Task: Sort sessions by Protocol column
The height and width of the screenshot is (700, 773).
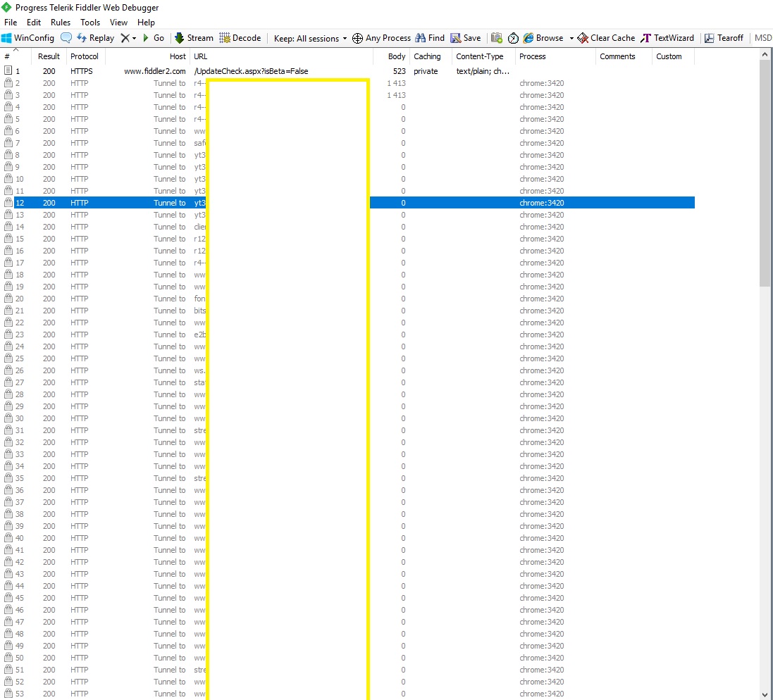Action: pos(85,56)
